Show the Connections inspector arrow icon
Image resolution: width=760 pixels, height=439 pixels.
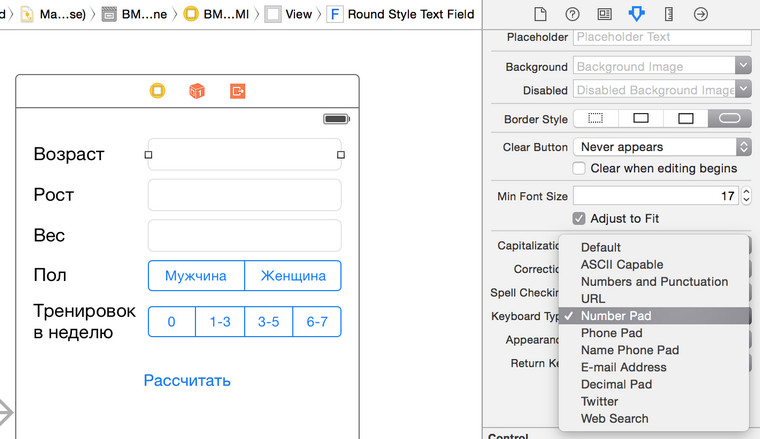[x=701, y=14]
